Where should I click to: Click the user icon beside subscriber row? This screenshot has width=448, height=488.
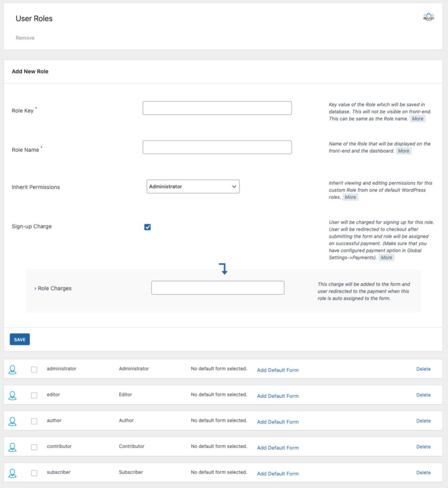point(13,472)
